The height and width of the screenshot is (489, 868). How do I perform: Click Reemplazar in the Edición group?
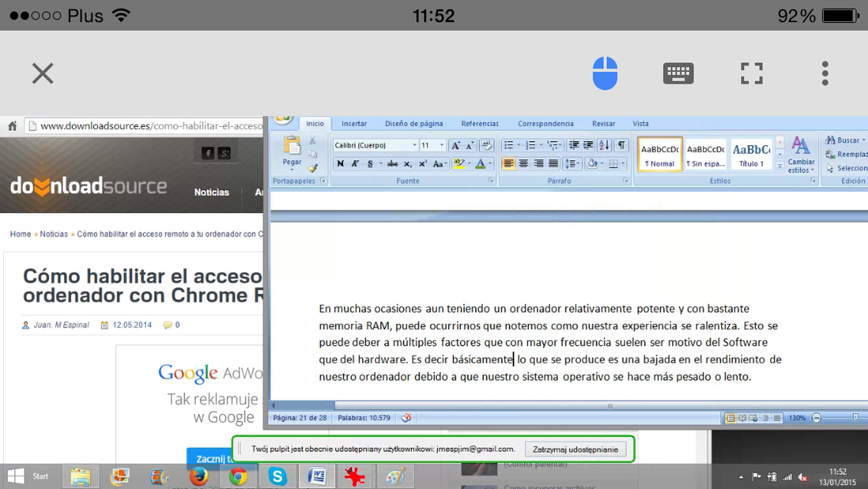(846, 155)
